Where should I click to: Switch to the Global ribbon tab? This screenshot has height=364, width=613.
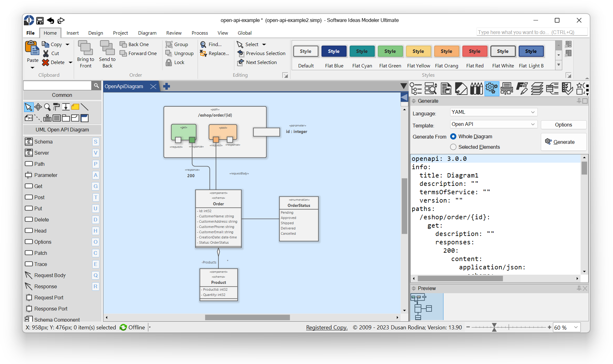click(x=244, y=33)
